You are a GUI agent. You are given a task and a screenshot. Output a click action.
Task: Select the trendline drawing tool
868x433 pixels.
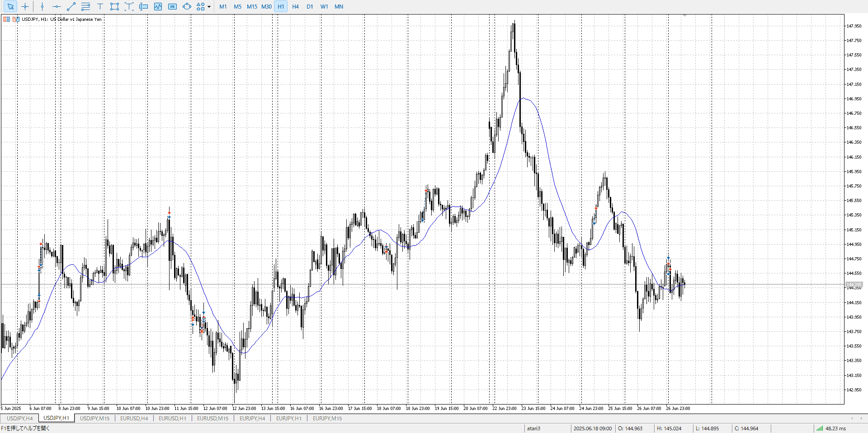click(71, 7)
